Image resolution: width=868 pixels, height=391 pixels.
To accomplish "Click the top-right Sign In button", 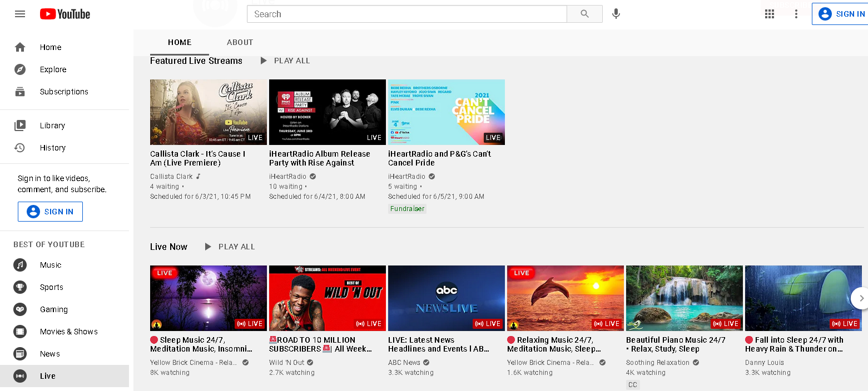I will tap(841, 14).
